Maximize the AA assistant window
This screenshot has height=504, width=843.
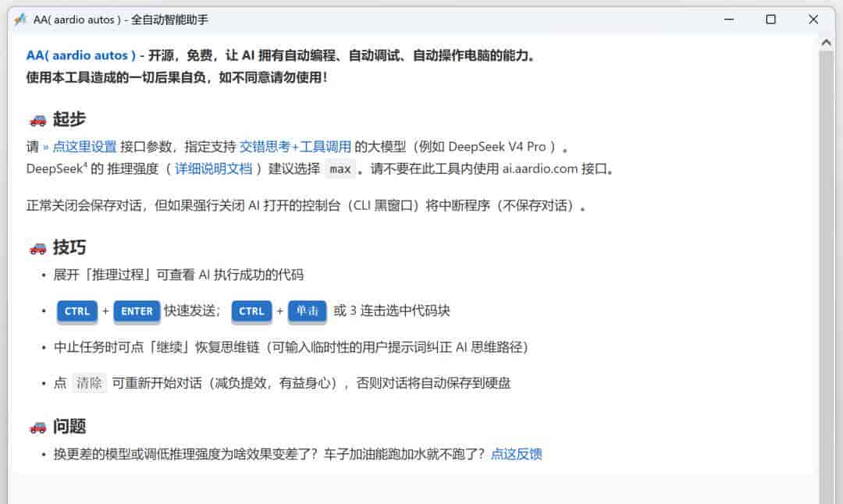(x=770, y=20)
